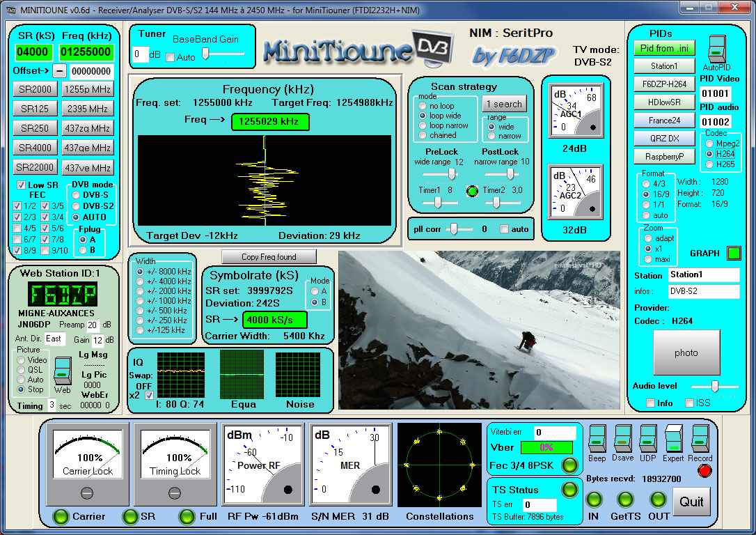
Task: Check the BaseBand Gain Auto checkbox
Action: point(170,57)
